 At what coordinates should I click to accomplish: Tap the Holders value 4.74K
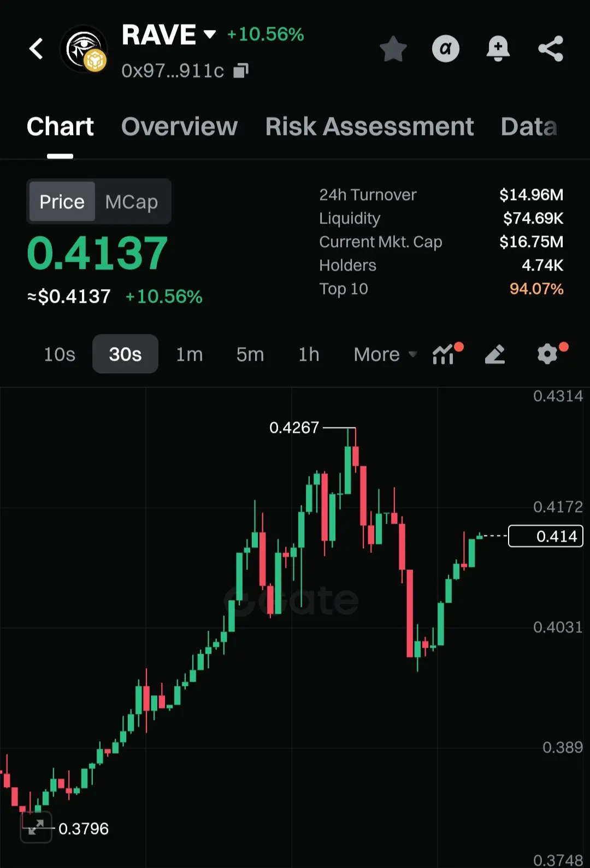(542, 265)
